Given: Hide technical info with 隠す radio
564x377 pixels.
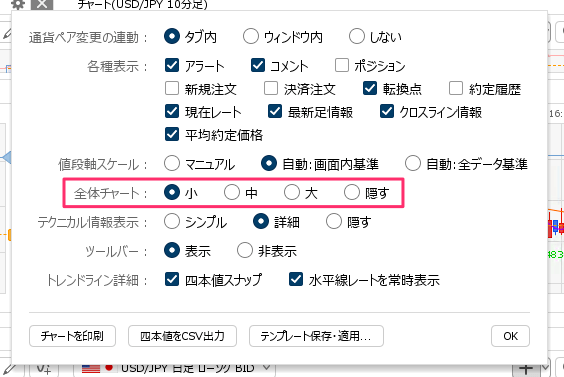Looking at the screenshot, I should point(334,221).
